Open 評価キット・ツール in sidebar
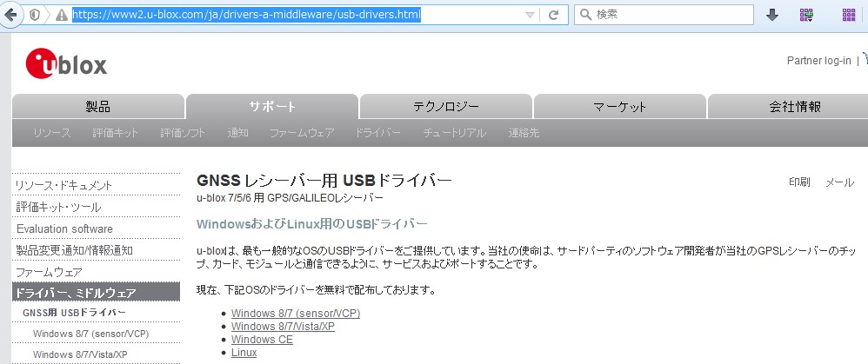The image size is (868, 364). point(58,208)
